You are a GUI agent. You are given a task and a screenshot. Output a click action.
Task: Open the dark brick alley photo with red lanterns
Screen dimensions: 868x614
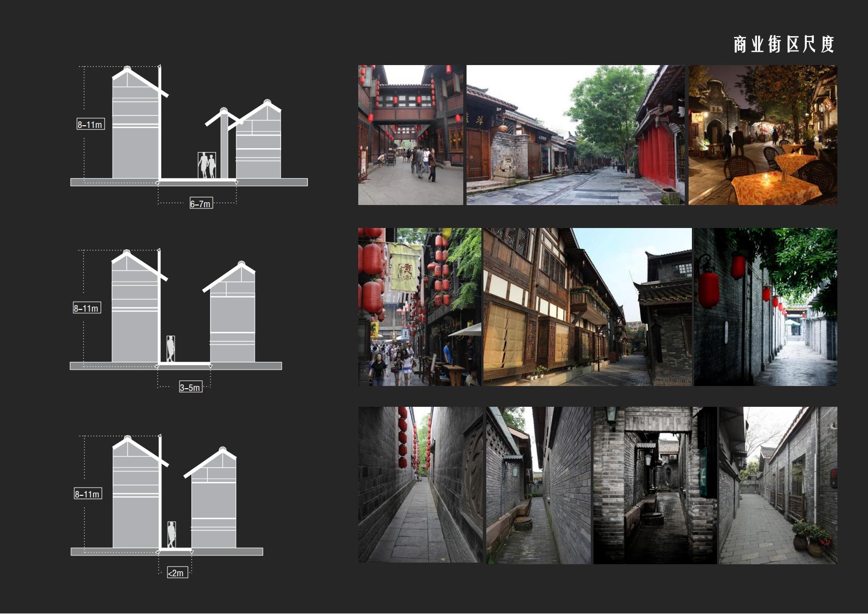tap(765, 307)
